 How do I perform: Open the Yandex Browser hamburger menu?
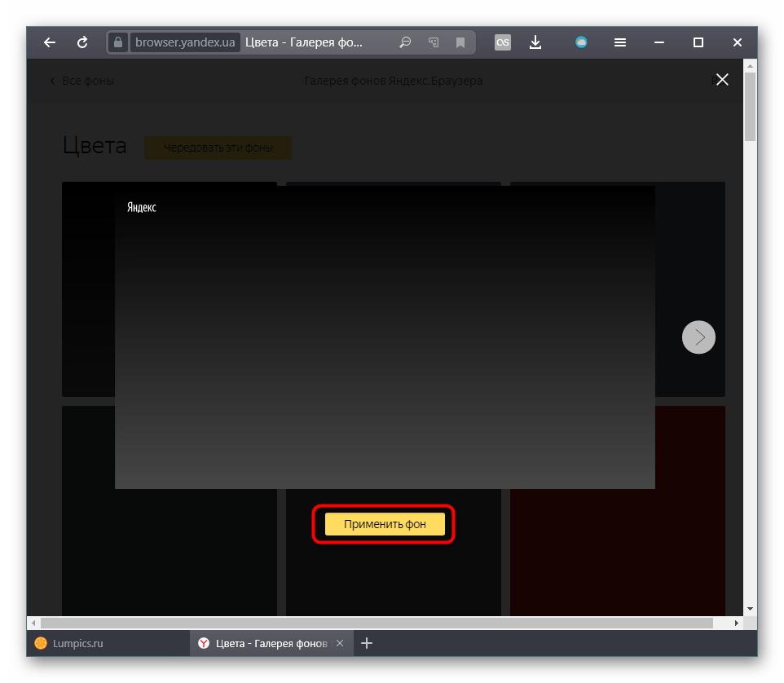(620, 42)
